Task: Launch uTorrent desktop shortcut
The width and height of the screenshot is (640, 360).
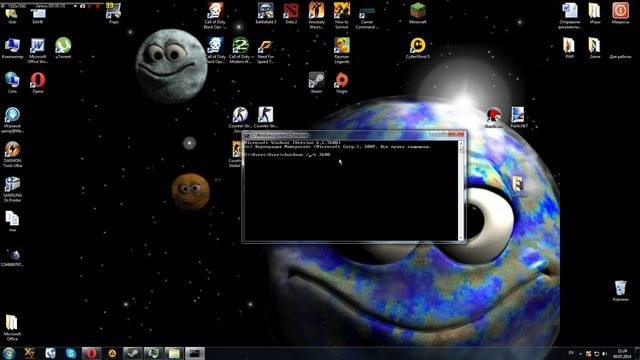Action: point(63,48)
